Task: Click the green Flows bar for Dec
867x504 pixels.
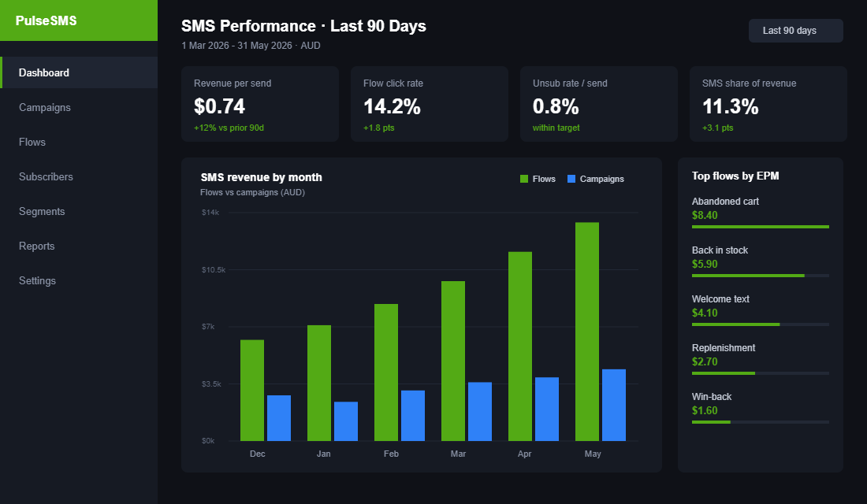Action: (x=252, y=390)
